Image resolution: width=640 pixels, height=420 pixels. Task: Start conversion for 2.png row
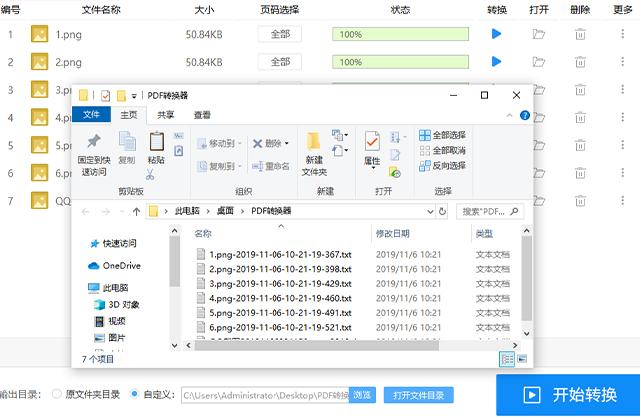click(496, 62)
